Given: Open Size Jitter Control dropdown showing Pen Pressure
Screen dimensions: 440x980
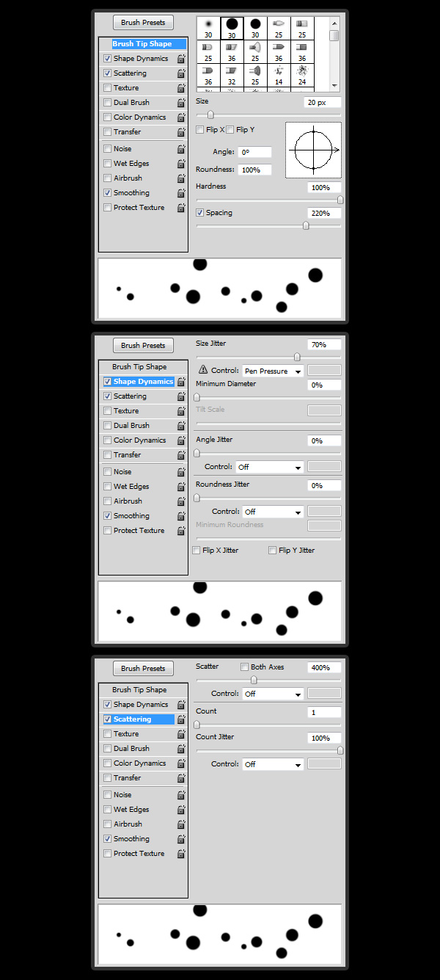Looking at the screenshot, I should click(x=271, y=371).
